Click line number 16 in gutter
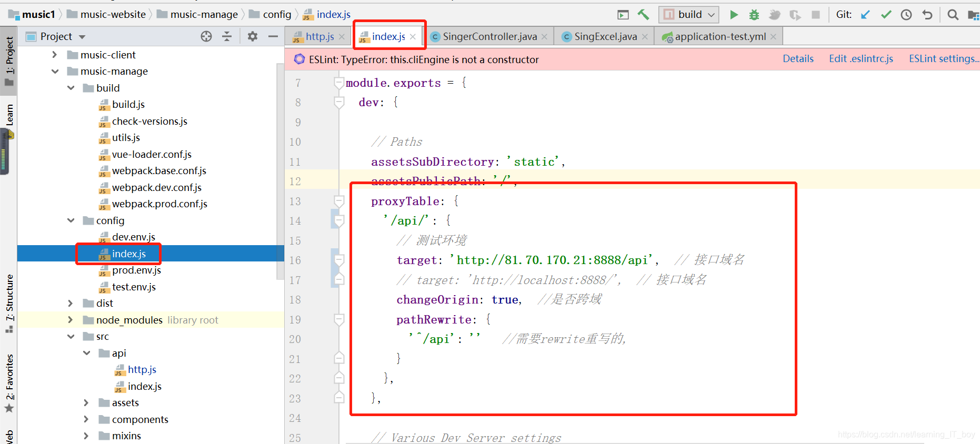This screenshot has height=444, width=980. coord(295,260)
